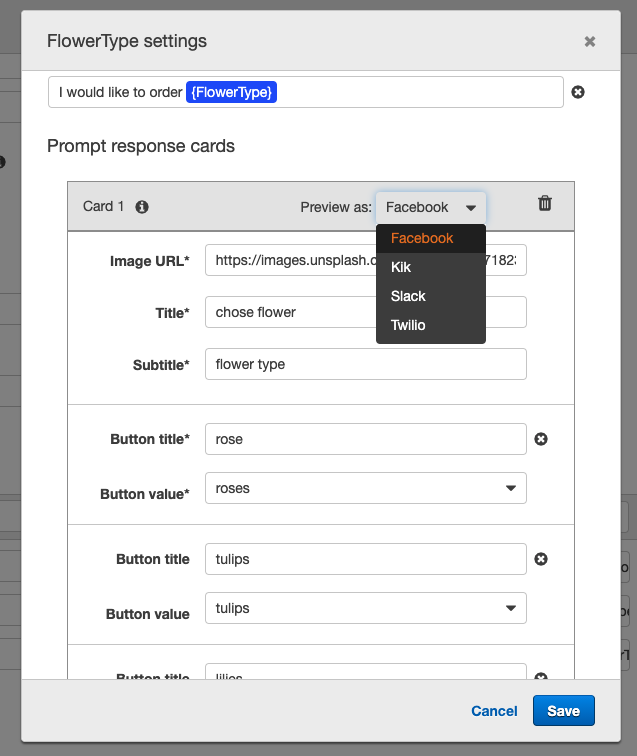This screenshot has height=756, width=637.
Task: Select Slack in preview list
Action: click(x=431, y=296)
